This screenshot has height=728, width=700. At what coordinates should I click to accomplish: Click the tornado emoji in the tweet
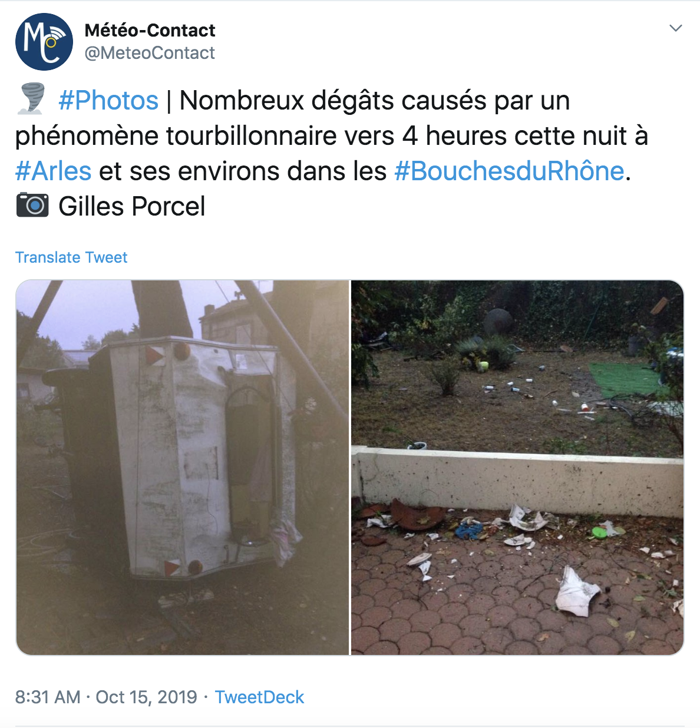click(31, 99)
